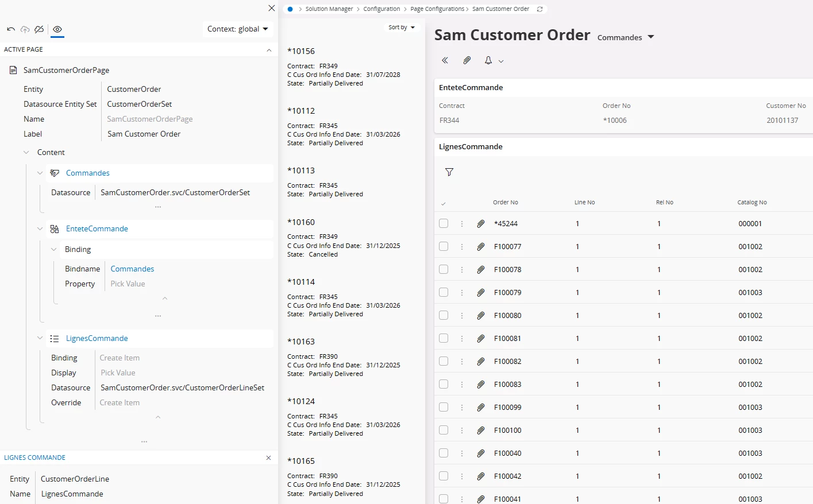This screenshot has height=504, width=813.
Task: Click the filter funnel in LignesCommande
Action: 449,172
